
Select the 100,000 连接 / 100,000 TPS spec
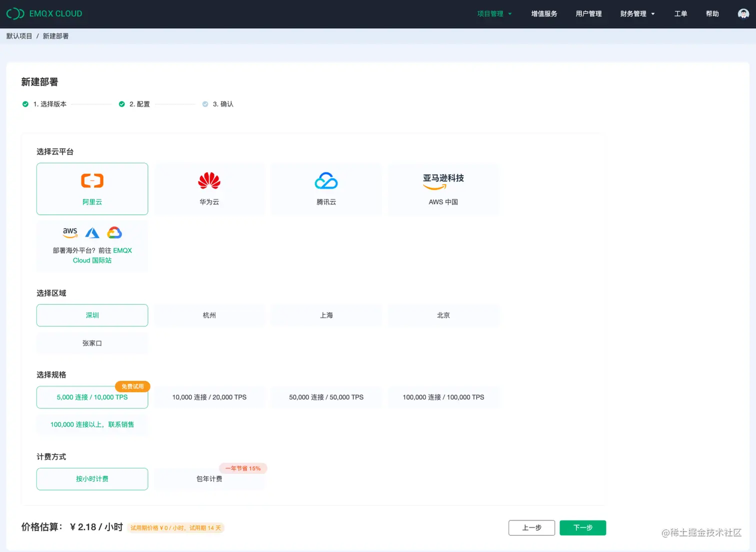(x=443, y=397)
